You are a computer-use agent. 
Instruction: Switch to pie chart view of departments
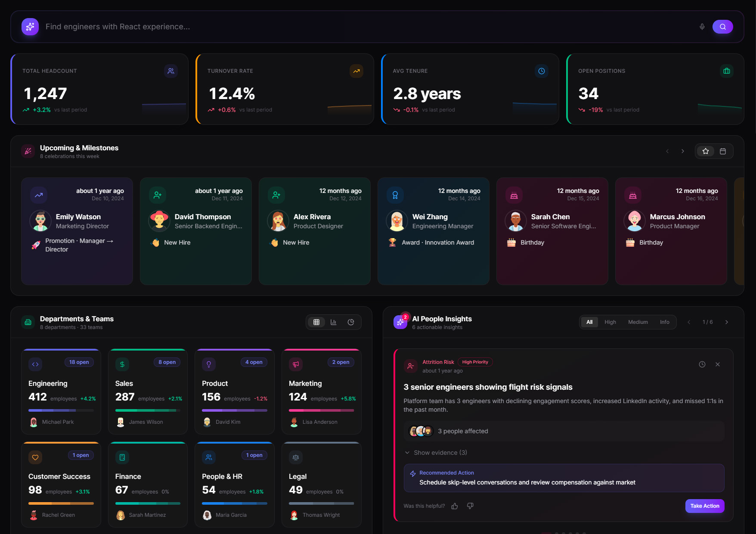pyautogui.click(x=351, y=322)
